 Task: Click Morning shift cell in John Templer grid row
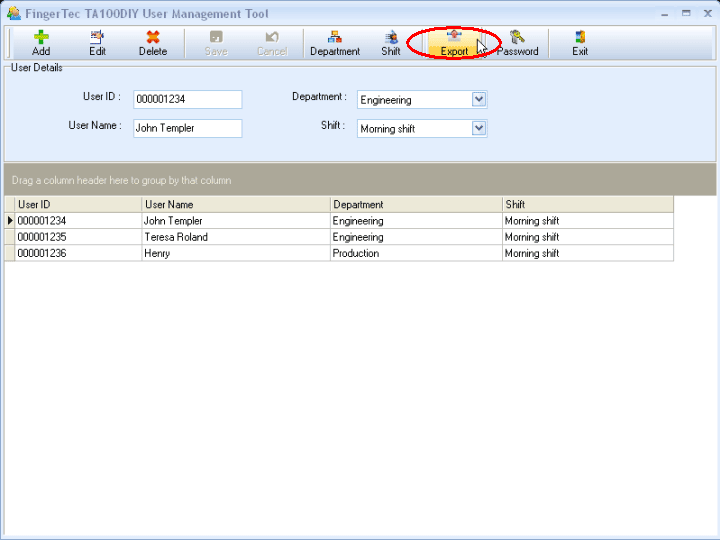point(588,221)
